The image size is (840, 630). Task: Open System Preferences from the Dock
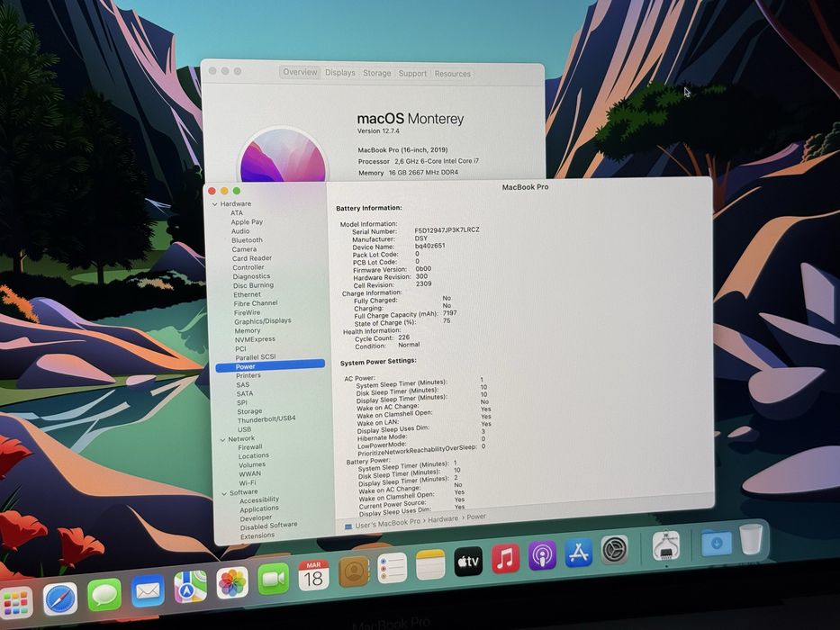point(614,549)
